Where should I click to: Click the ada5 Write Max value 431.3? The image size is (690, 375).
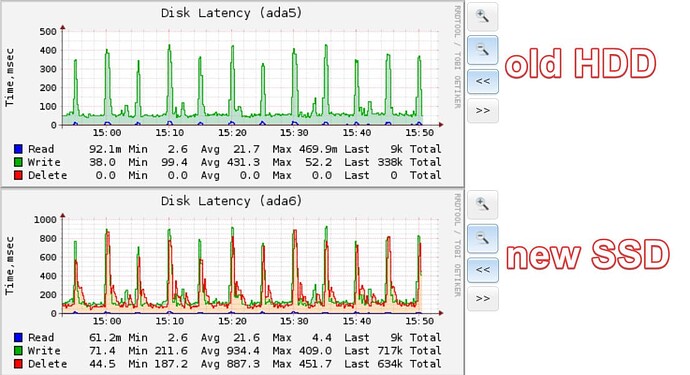pyautogui.click(x=243, y=162)
